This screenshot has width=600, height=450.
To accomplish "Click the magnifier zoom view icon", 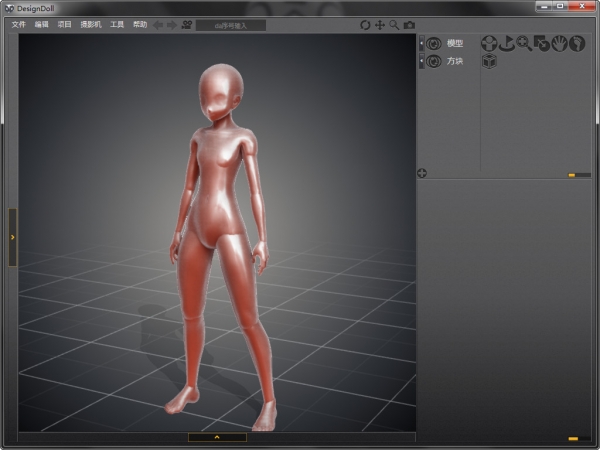I will [x=394, y=24].
